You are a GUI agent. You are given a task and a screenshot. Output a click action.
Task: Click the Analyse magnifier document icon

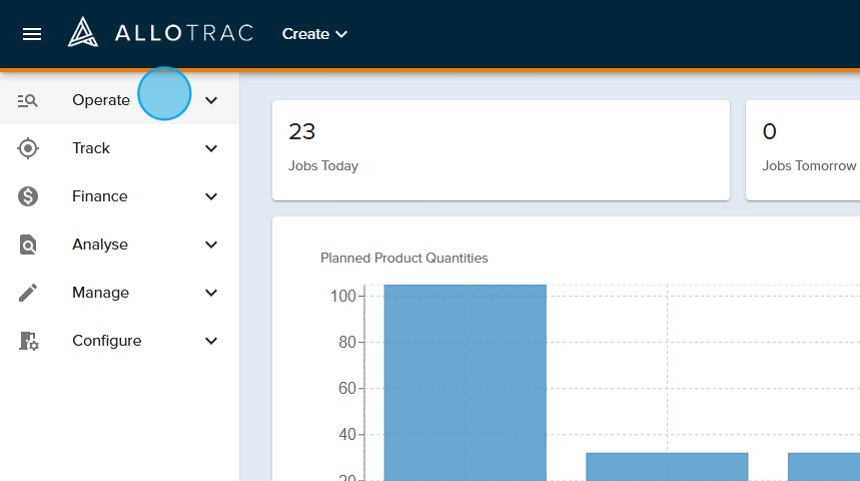coord(28,244)
